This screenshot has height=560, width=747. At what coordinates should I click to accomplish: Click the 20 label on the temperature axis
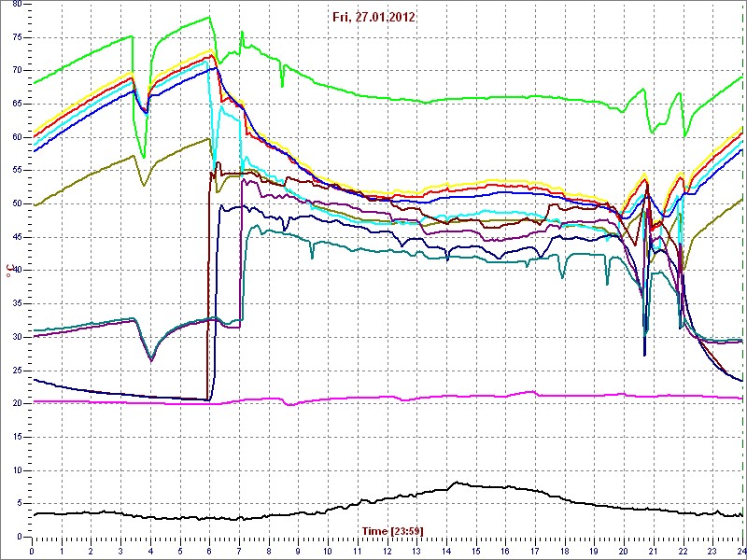tap(16, 403)
